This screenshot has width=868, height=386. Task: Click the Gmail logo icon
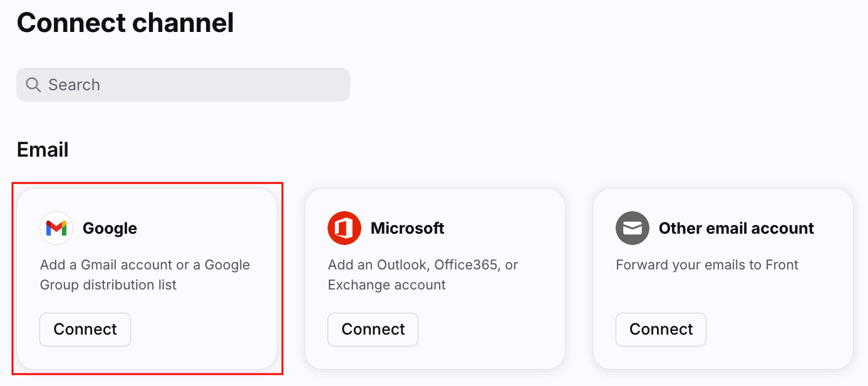pos(56,228)
